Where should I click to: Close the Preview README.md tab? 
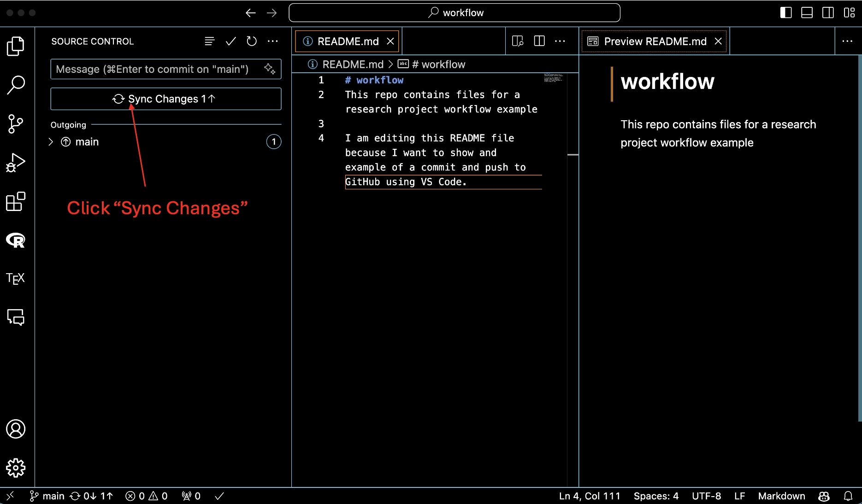(x=718, y=41)
